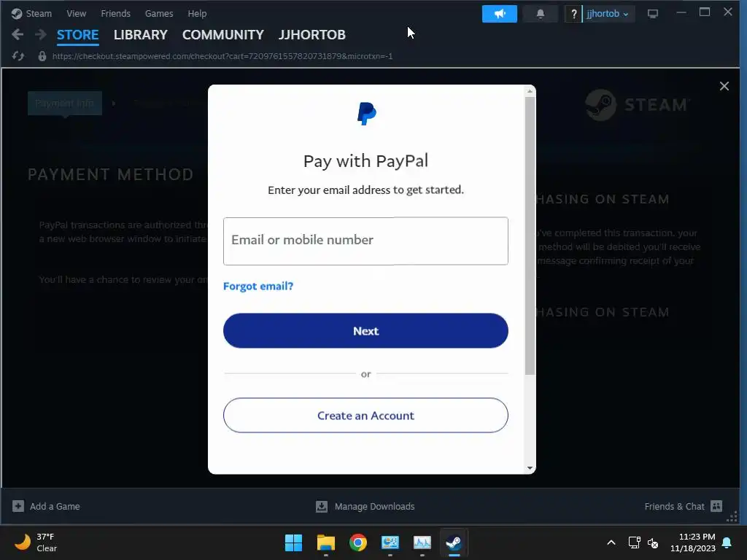Expand the jjhortob account dropdown
This screenshot has height=560, width=747.
coord(608,14)
